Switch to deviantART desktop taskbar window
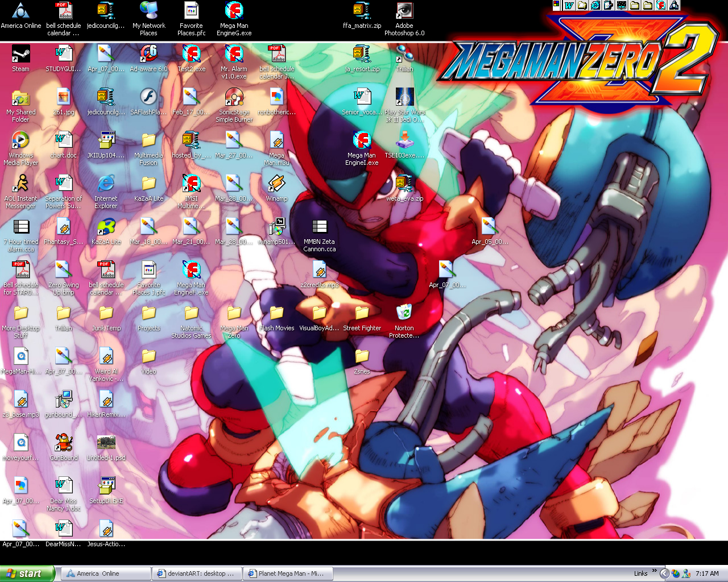 [x=197, y=573]
